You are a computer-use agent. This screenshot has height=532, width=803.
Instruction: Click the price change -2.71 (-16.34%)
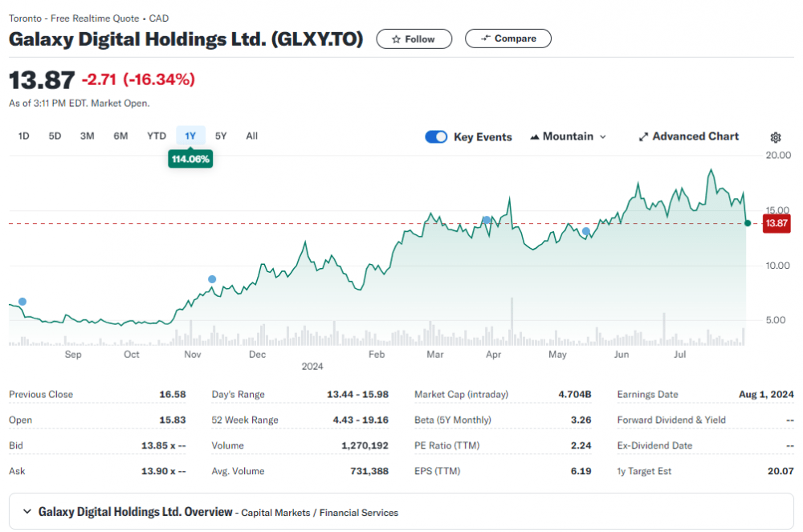click(138, 79)
